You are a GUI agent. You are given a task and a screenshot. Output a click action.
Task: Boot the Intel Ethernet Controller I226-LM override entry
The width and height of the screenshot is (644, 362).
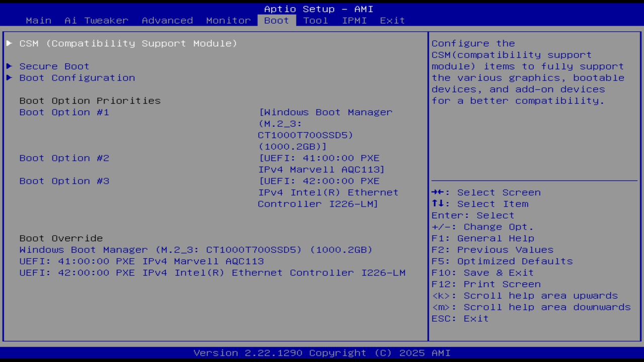pos(212,273)
